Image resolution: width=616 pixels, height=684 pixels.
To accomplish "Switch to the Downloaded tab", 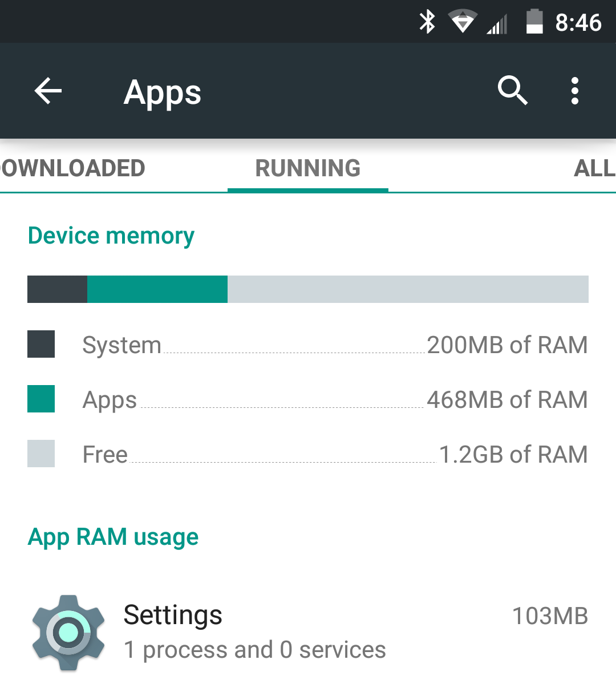I will tap(72, 168).
